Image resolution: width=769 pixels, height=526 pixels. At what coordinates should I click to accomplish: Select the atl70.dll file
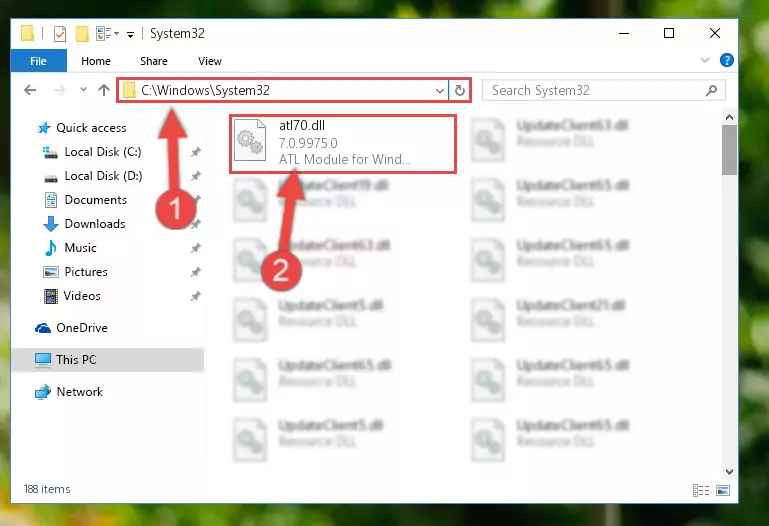pos(342,143)
